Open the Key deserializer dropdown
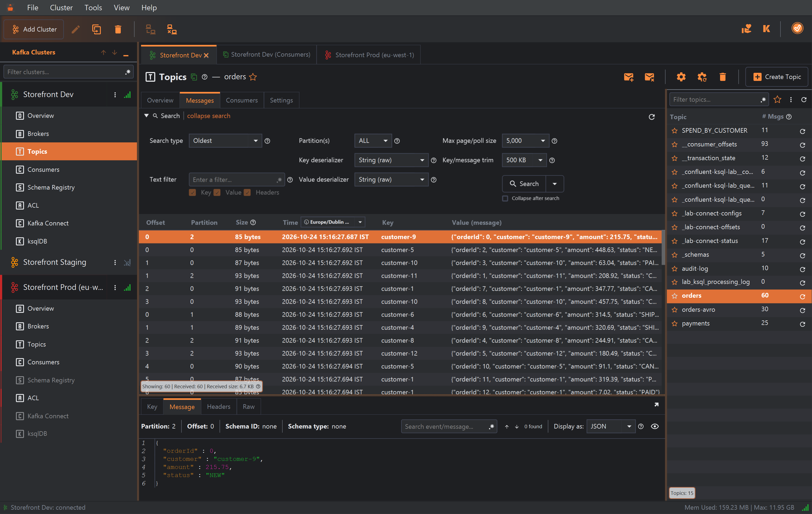Viewport: 812px width, 514px height. [391, 160]
